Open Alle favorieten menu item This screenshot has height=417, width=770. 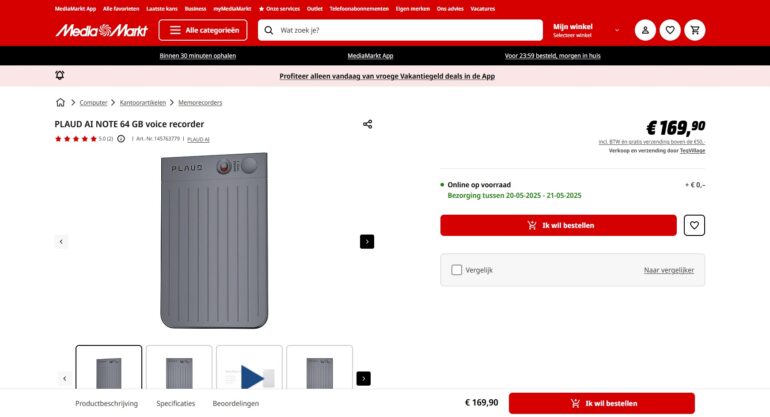(121, 9)
